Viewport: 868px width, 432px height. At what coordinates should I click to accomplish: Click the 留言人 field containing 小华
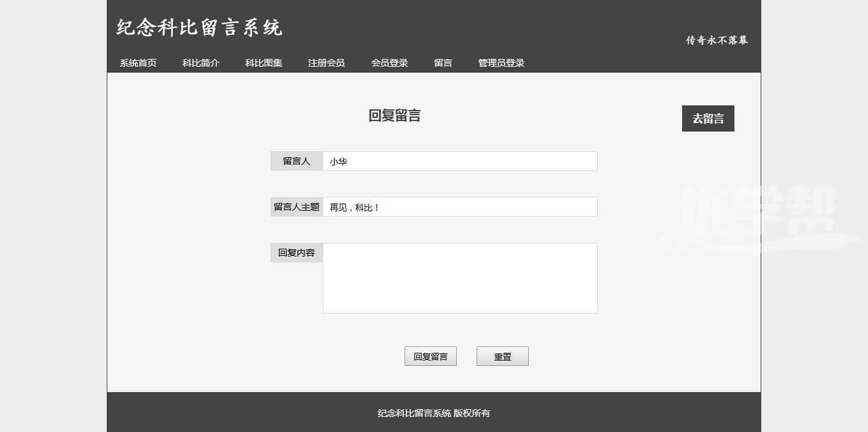point(460,161)
